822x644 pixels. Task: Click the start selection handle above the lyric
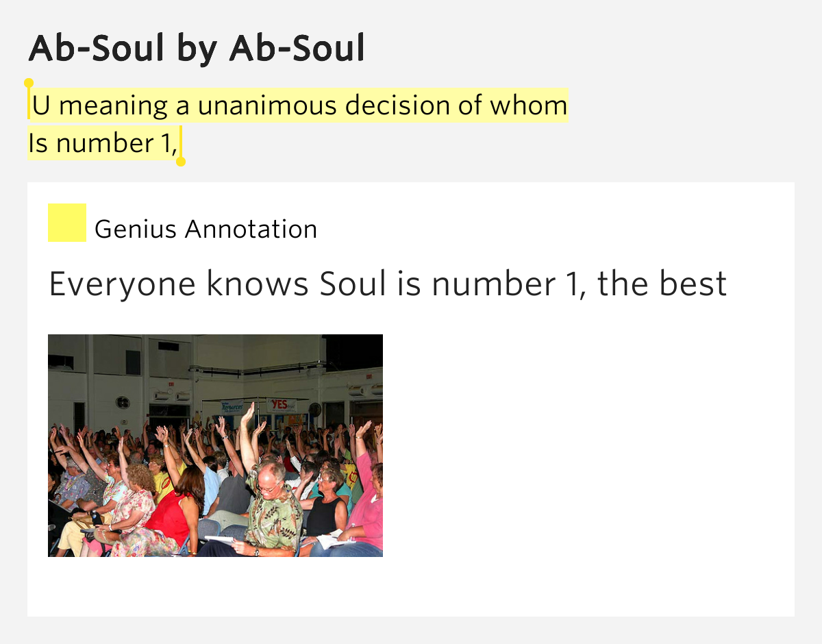[x=29, y=84]
